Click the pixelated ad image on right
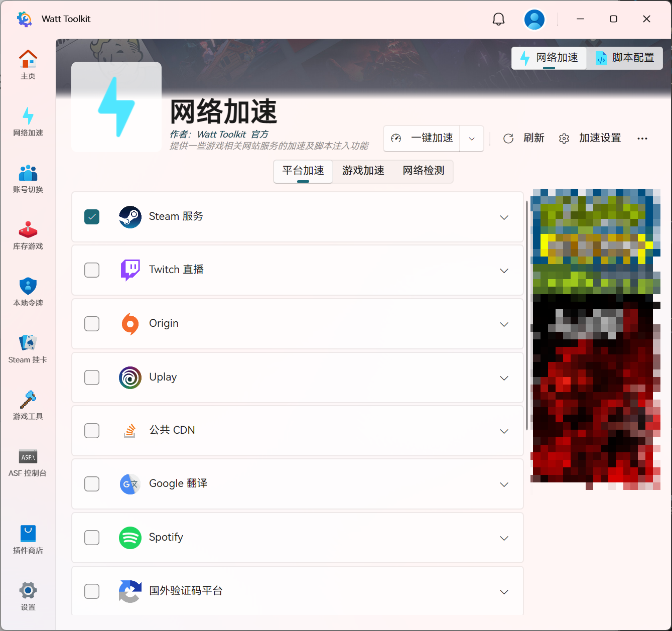Screen dimensions: 672x631 pyautogui.click(x=596, y=339)
